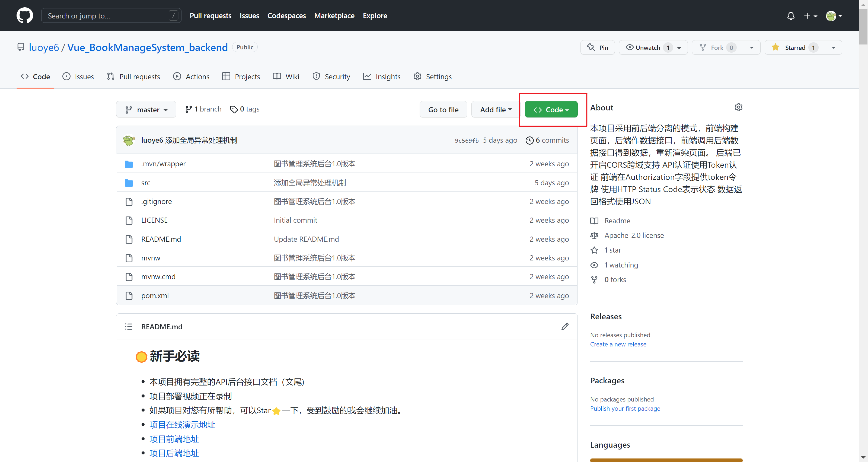
Task: Expand the master branch dropdown
Action: tap(146, 110)
